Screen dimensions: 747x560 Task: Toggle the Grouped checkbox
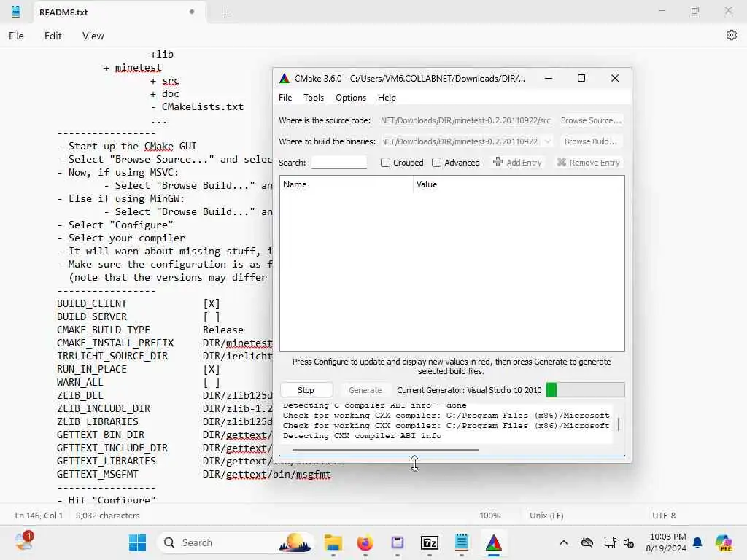(385, 163)
